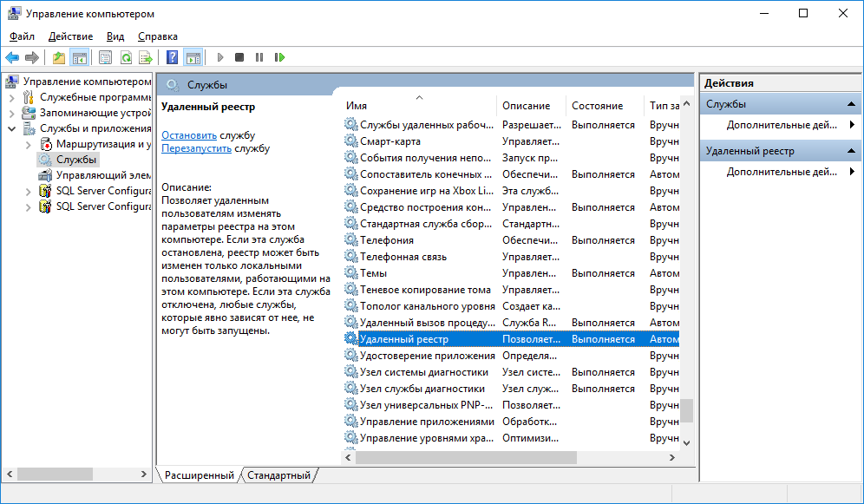Screen dimensions: 864x504
Task: Click the services list scroll-up arrow
Action: pos(686,103)
